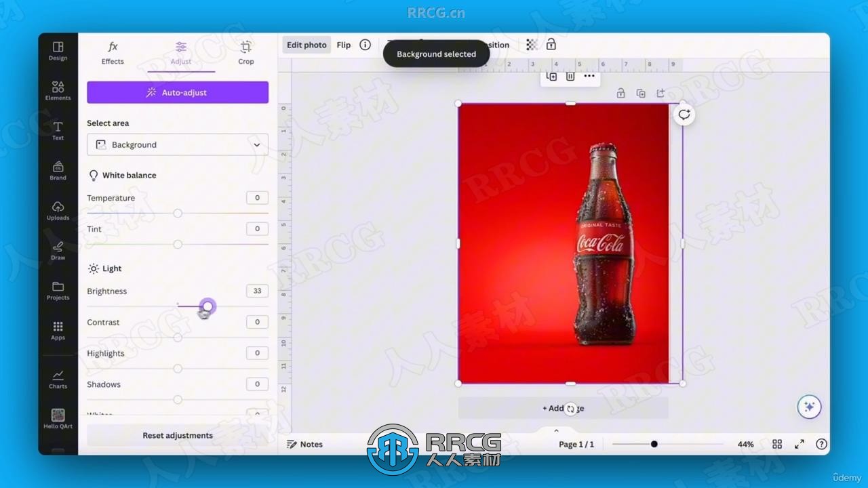Image resolution: width=868 pixels, height=488 pixels.
Task: Click the duplicate page icon above canvas
Action: coord(551,77)
